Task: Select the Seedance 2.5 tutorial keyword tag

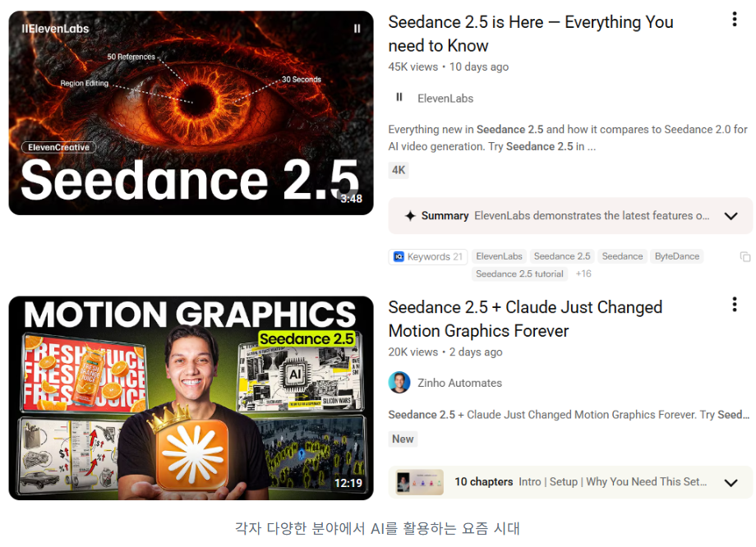Action: 519,273
